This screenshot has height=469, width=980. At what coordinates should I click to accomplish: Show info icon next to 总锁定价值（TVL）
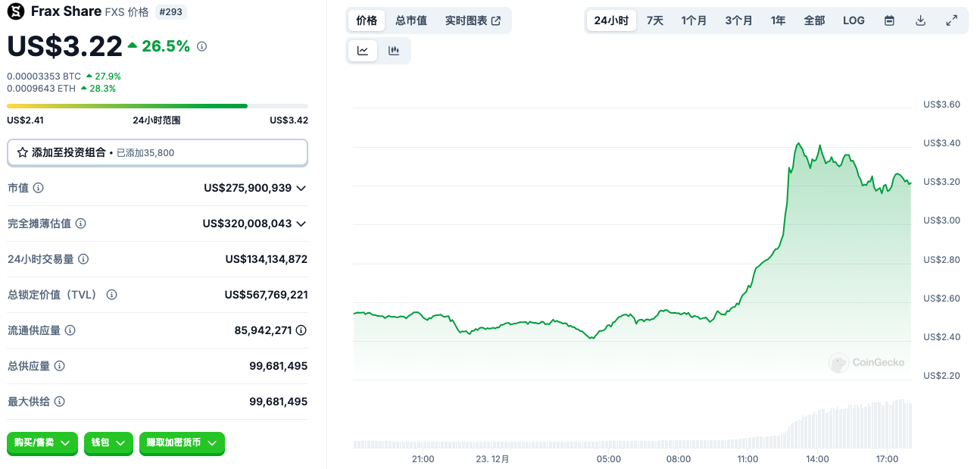point(112,295)
